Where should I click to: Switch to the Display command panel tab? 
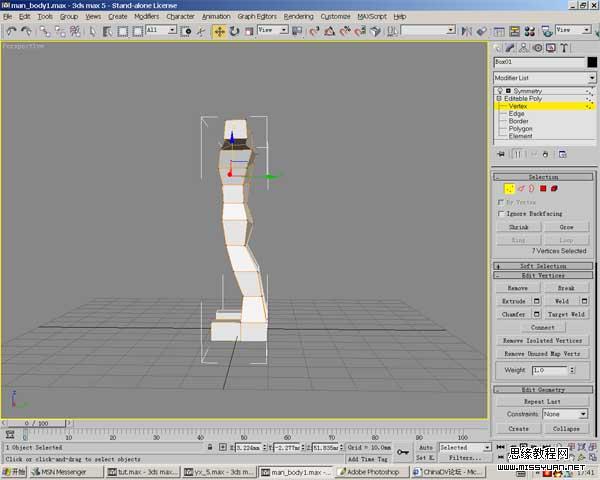(x=551, y=48)
